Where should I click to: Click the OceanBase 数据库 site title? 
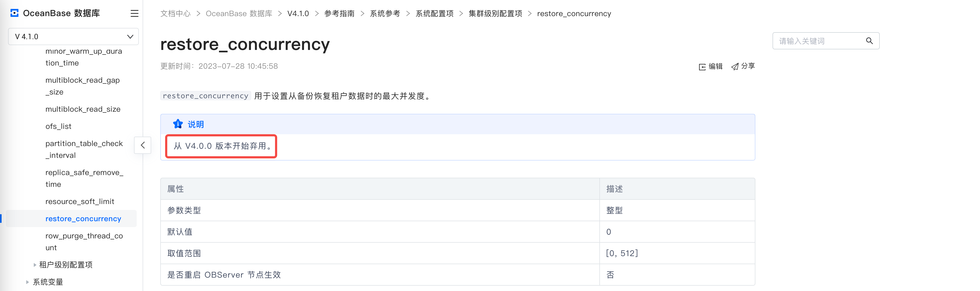tap(62, 13)
